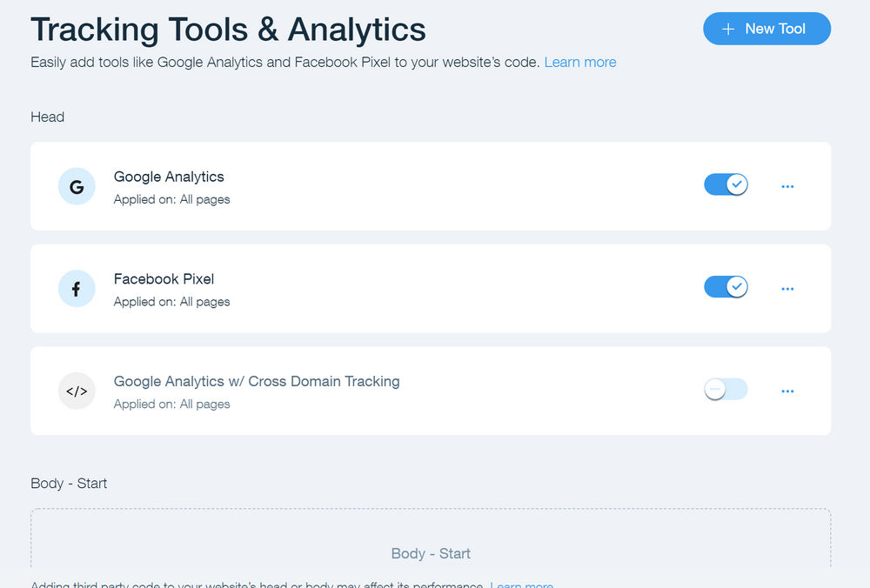Expand options menu for Cross Domain Tracking
The height and width of the screenshot is (588, 870).
(787, 391)
